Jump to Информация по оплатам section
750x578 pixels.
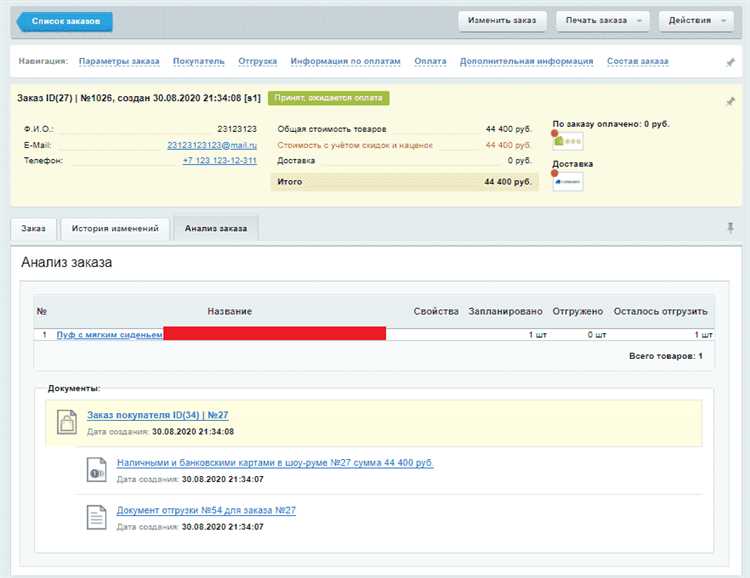(345, 61)
